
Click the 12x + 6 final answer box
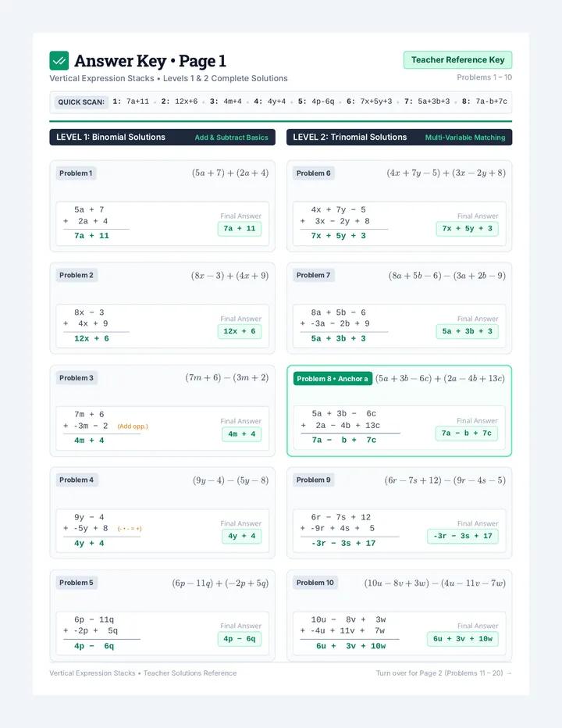pos(240,331)
